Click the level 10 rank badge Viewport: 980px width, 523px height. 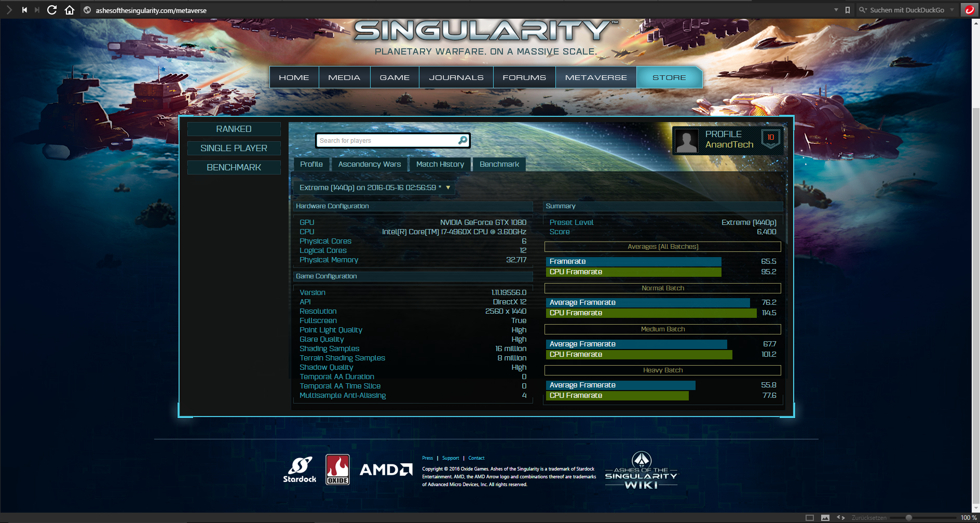pyautogui.click(x=771, y=139)
